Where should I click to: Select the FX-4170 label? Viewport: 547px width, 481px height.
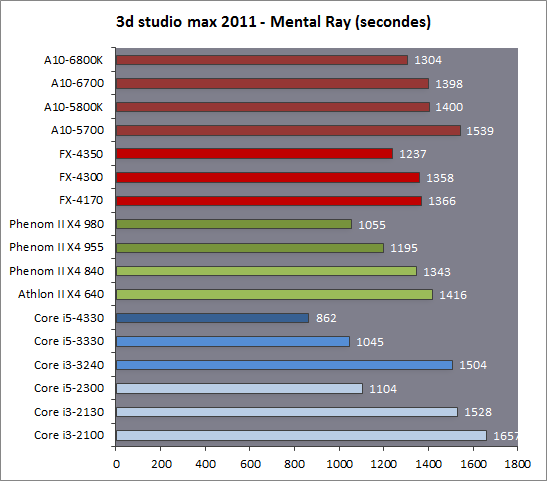pyautogui.click(x=81, y=200)
